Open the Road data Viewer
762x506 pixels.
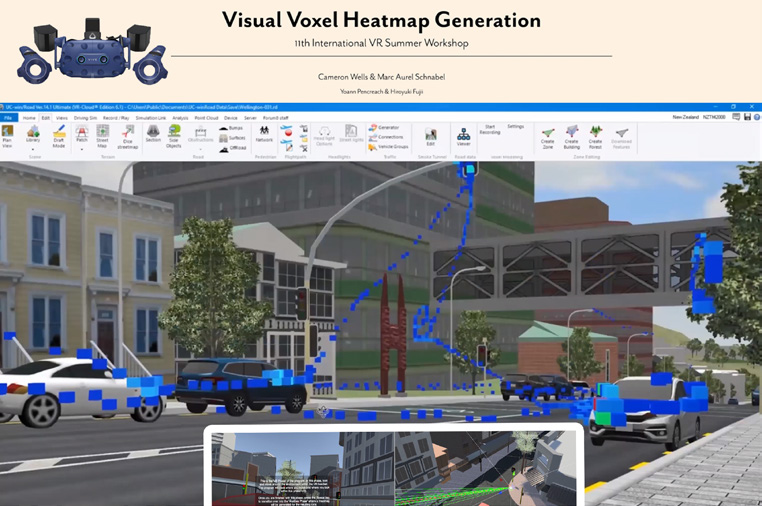464,137
